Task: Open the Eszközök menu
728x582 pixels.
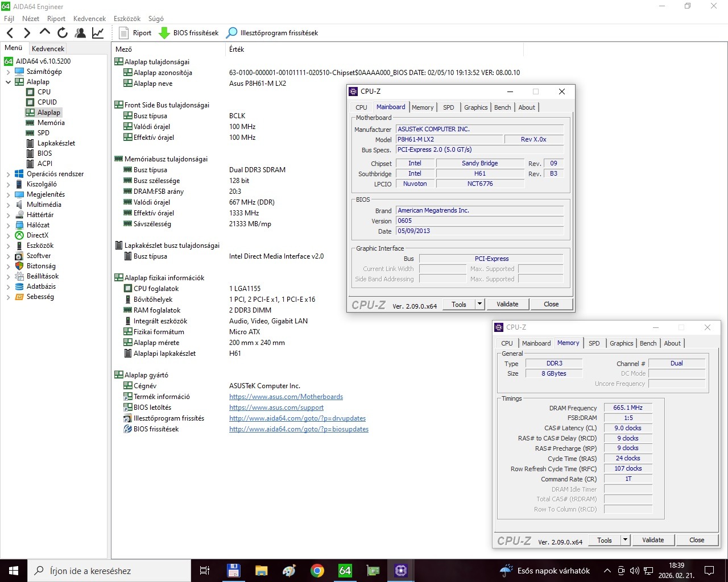Action: pos(127,18)
